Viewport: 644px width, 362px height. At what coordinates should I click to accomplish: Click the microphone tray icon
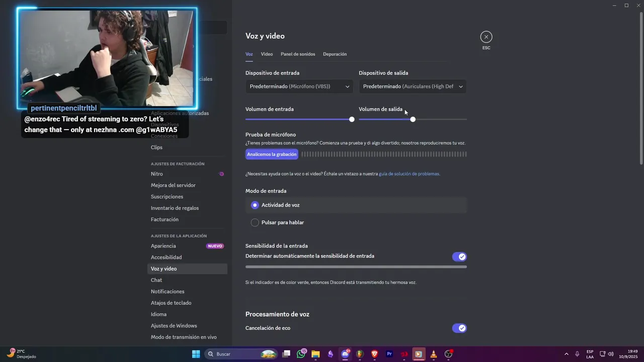577,354
